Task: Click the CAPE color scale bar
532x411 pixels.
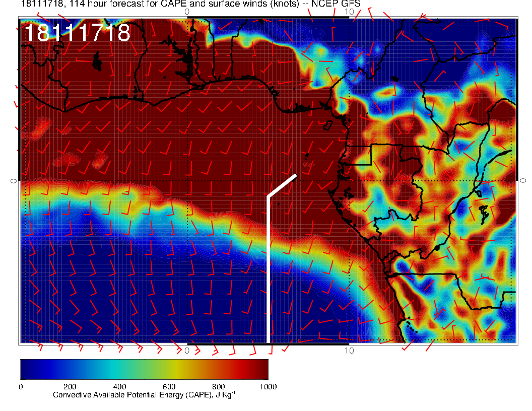Action: click(144, 369)
